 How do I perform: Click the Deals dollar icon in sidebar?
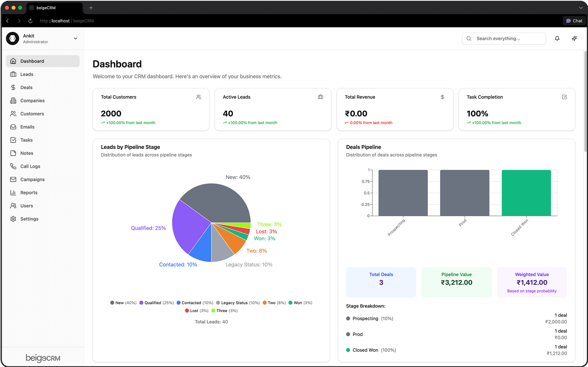pos(13,88)
